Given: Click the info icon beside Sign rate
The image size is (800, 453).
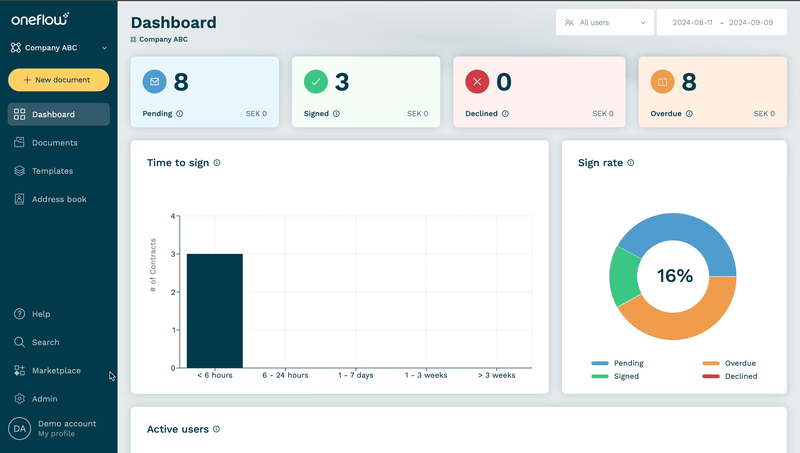Looking at the screenshot, I should tap(630, 163).
